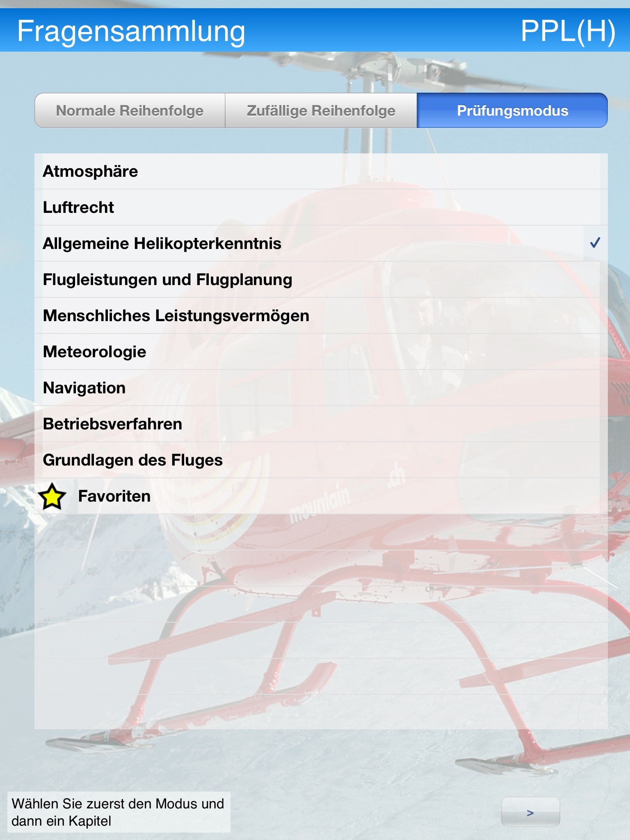Open Flugleistungen und Flugplanung chapter

coord(321,280)
